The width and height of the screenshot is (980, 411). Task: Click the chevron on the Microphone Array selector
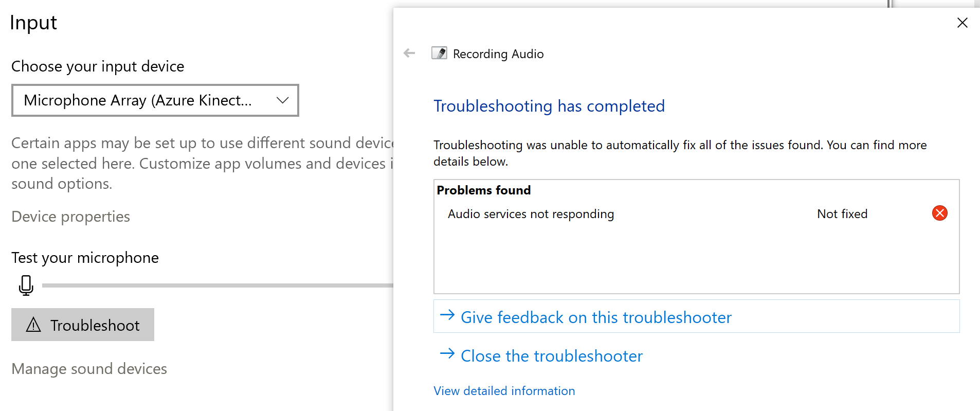282,100
